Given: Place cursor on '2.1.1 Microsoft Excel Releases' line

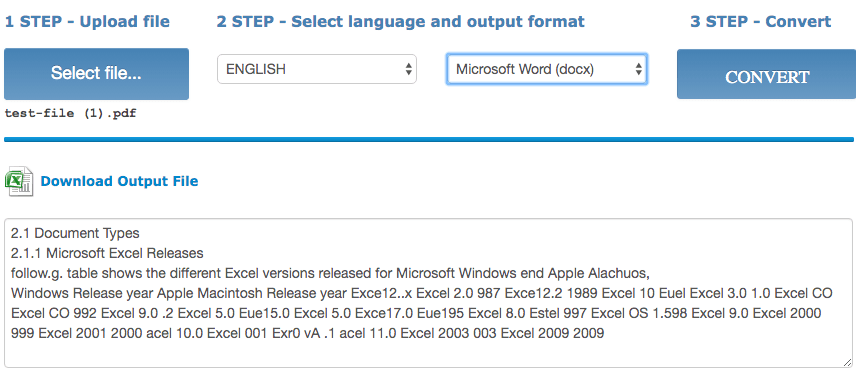Looking at the screenshot, I should tap(107, 253).
